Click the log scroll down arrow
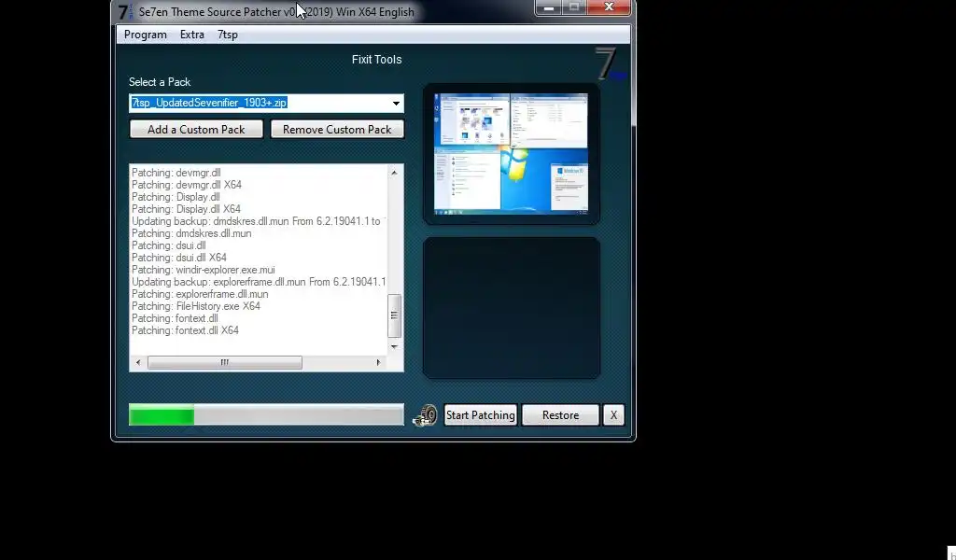The height and width of the screenshot is (560, 956). (395, 346)
